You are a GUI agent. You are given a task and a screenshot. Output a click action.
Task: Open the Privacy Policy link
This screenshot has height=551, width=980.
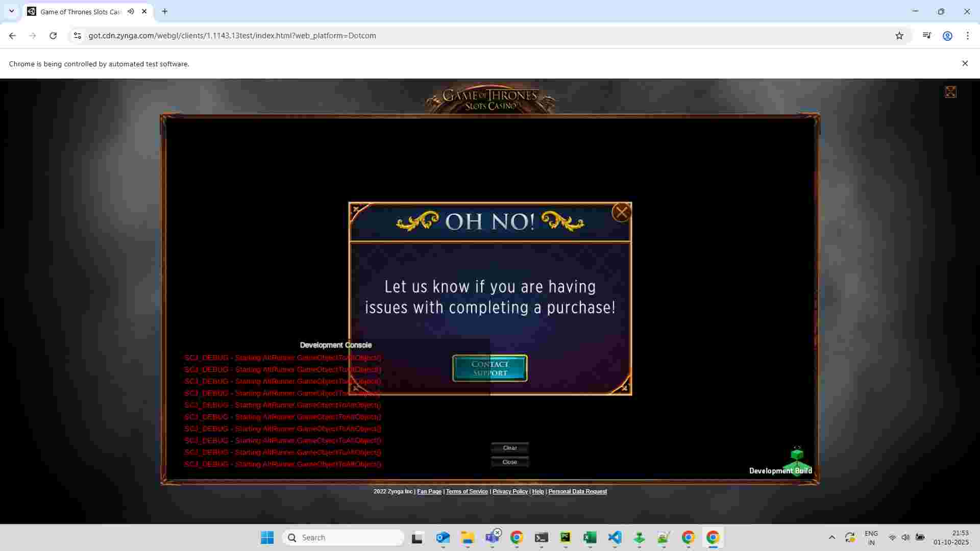[509, 492]
